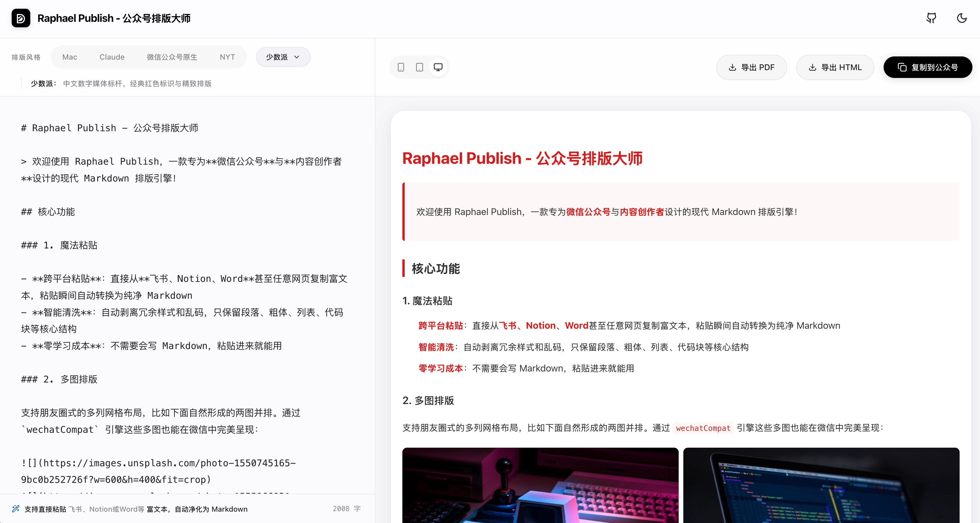This screenshot has height=523, width=980.
Task: Click 导出 HTML to export
Action: [835, 67]
